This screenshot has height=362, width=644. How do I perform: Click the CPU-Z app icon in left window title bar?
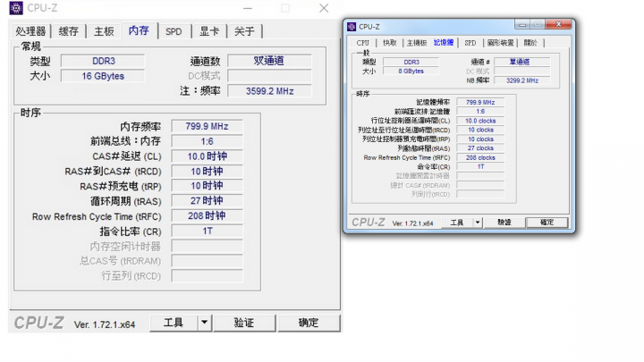(16, 8)
